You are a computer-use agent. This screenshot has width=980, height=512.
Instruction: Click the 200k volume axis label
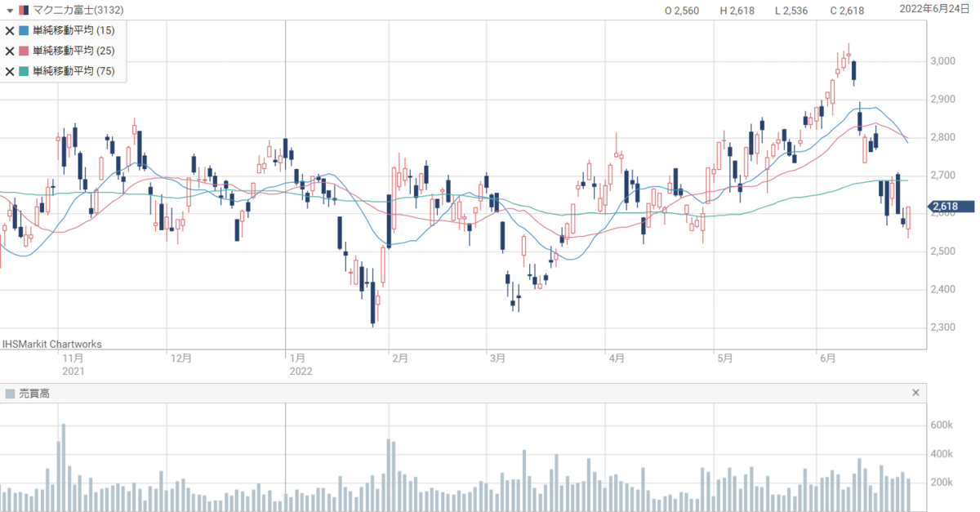click(941, 483)
